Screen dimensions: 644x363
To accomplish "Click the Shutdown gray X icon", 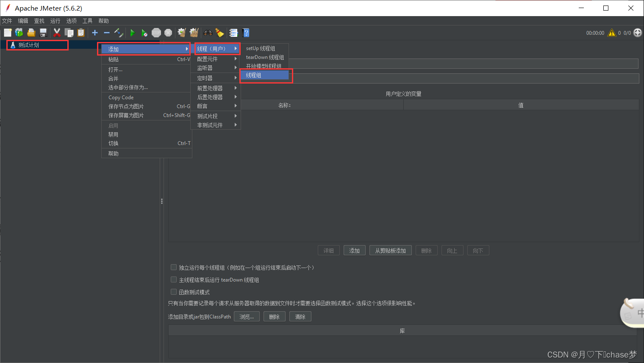I will tap(168, 33).
